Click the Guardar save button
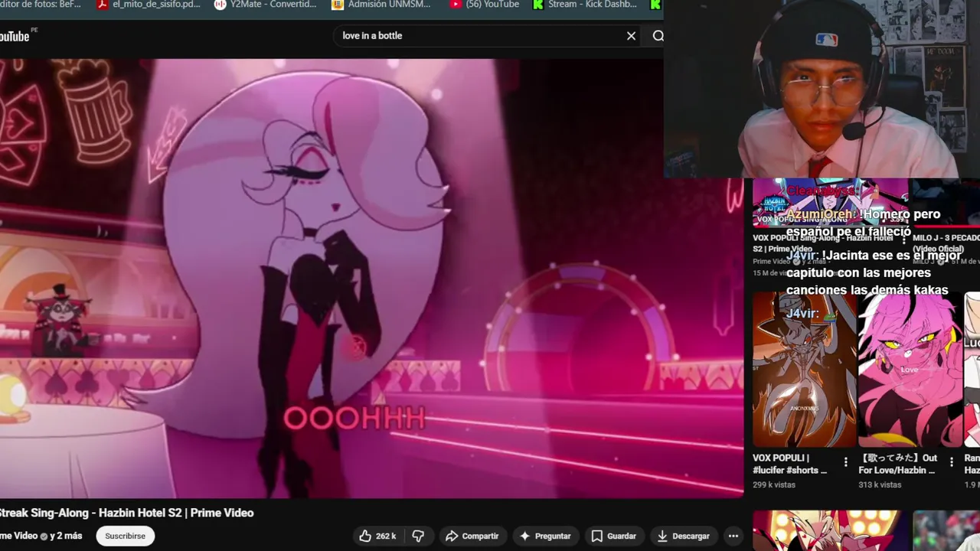Image resolution: width=980 pixels, height=551 pixels. (x=614, y=536)
